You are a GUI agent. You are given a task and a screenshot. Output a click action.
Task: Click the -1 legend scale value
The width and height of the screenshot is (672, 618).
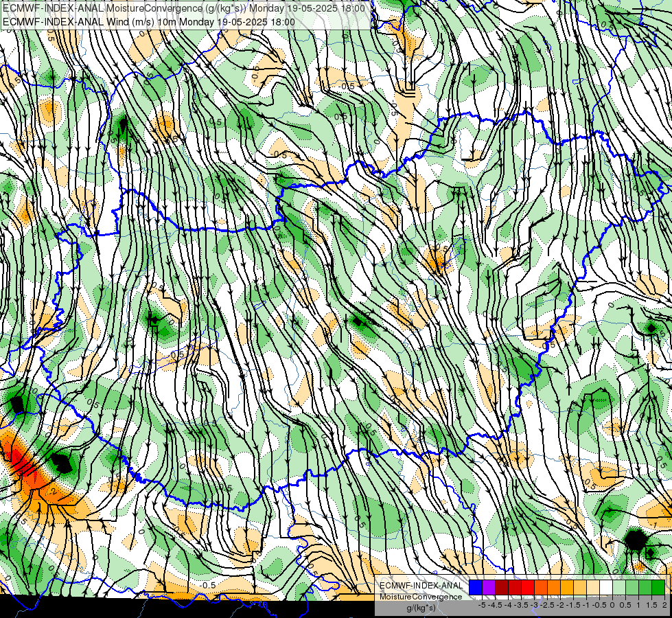(586, 605)
